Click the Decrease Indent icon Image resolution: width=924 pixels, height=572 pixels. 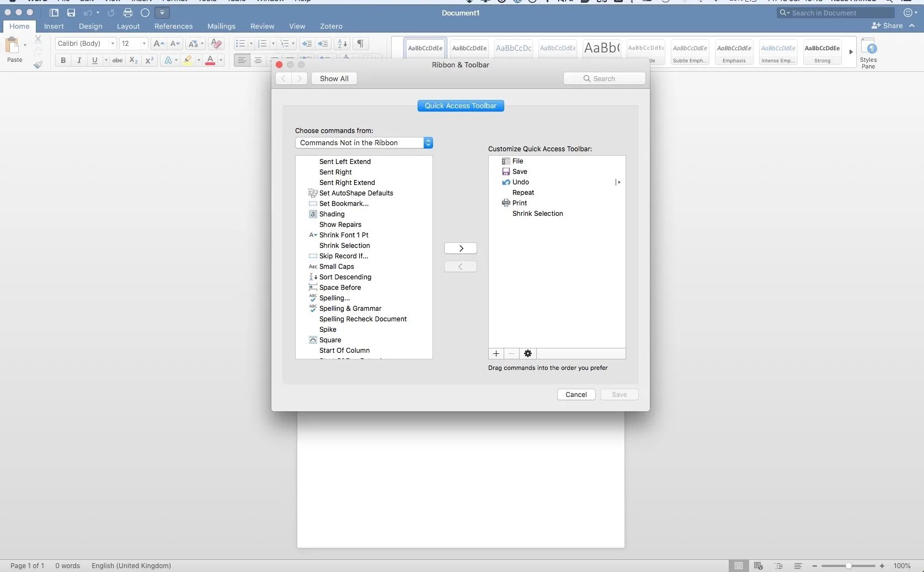(x=307, y=44)
